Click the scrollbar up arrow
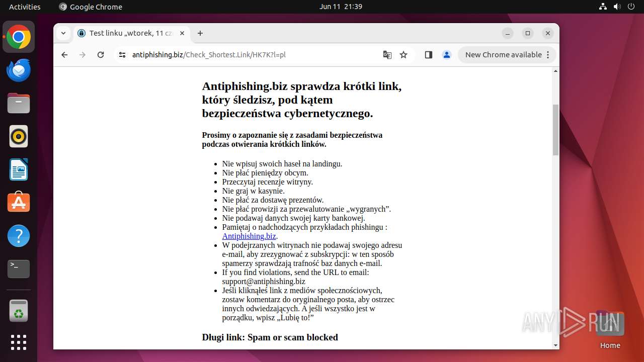This screenshot has height=362, width=644. [555, 71]
